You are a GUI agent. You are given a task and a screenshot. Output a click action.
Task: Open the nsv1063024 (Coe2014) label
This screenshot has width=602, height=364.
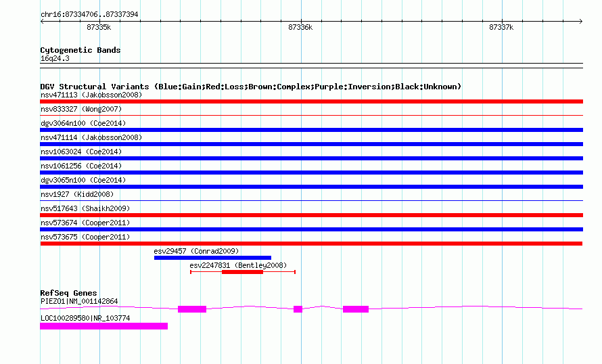81,152
